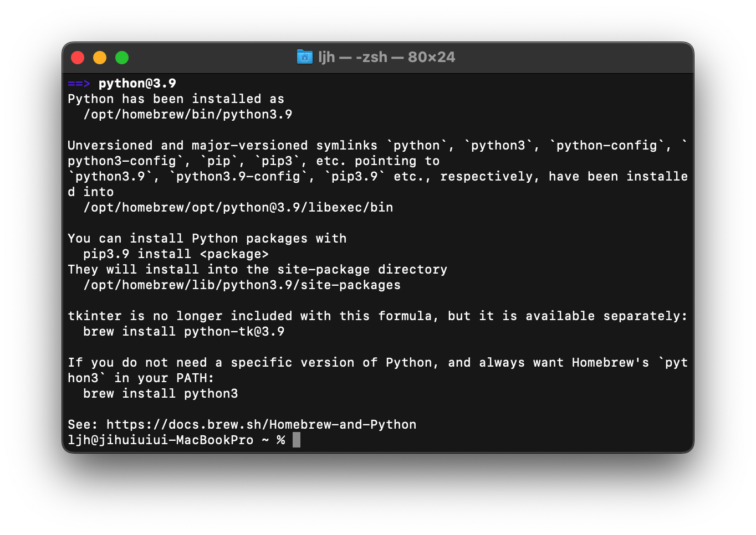This screenshot has height=535, width=756.
Task: Click the command "brew install python-tk@3.9"
Action: 183,332
